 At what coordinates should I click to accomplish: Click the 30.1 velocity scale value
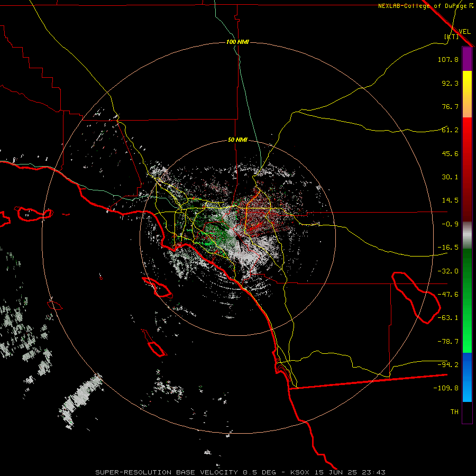pyautogui.click(x=450, y=177)
